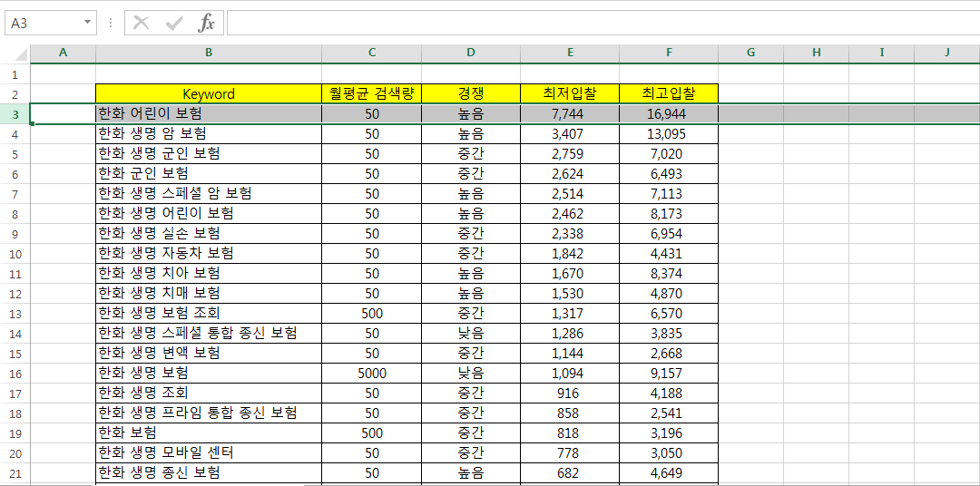Click highest bid cell 8,374

pos(669,274)
